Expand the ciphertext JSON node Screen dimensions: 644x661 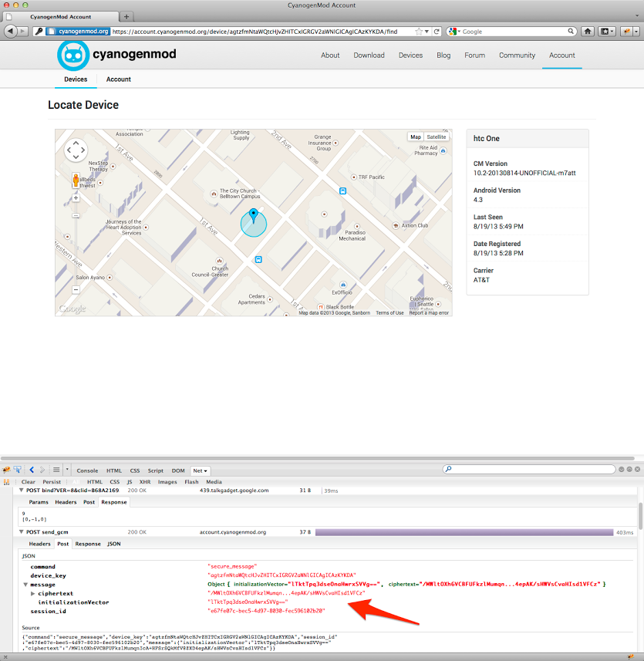33,594
